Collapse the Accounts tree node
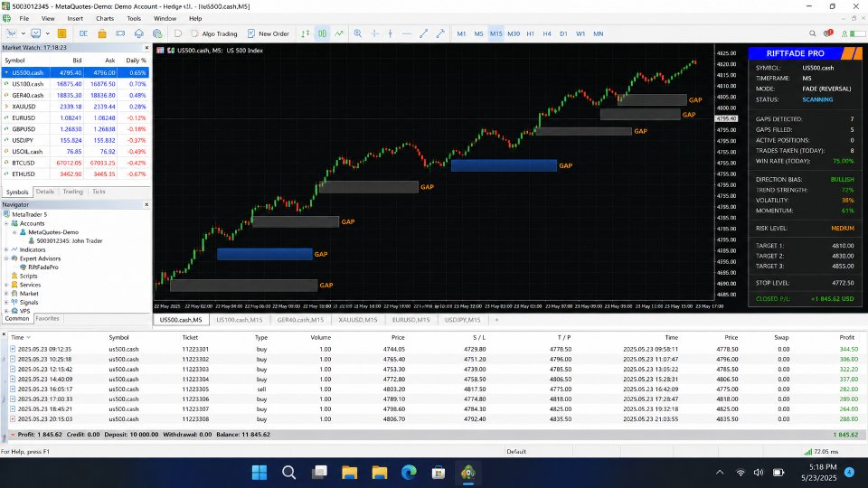The width and height of the screenshot is (868, 488). [x=6, y=223]
